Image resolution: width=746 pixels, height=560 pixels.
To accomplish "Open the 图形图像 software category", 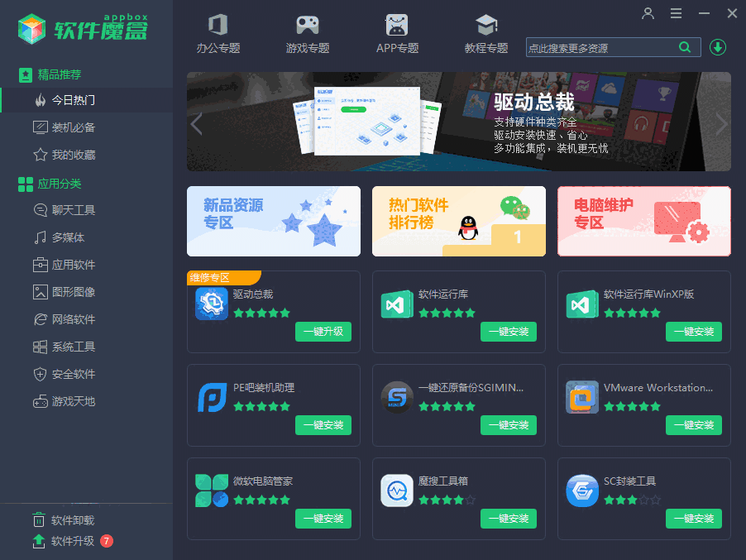I will click(x=66, y=292).
